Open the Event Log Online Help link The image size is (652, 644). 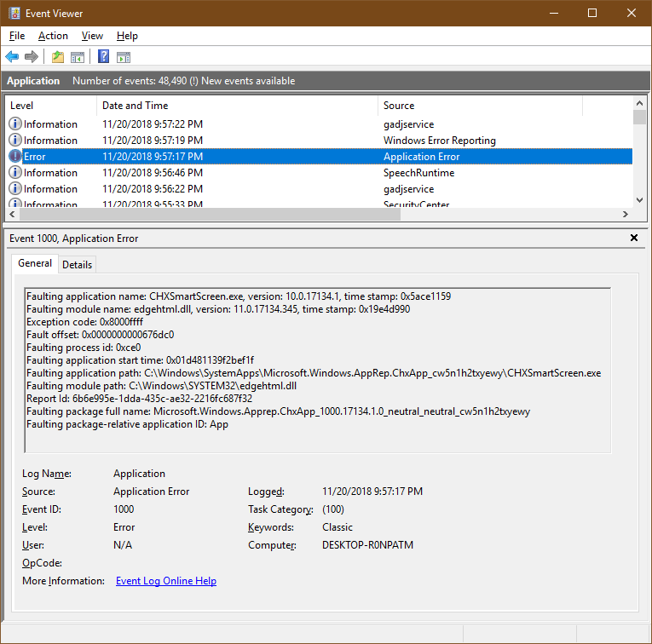tap(166, 581)
